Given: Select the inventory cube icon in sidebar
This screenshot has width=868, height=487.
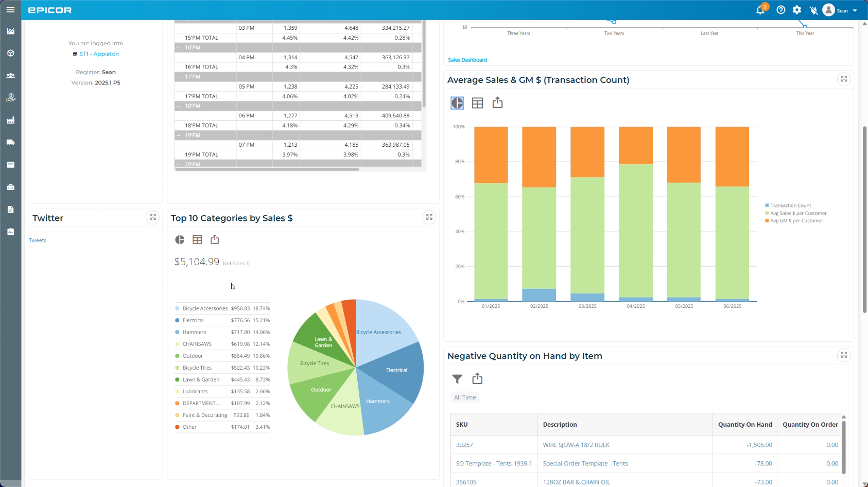Looking at the screenshot, I should pyautogui.click(x=10, y=53).
